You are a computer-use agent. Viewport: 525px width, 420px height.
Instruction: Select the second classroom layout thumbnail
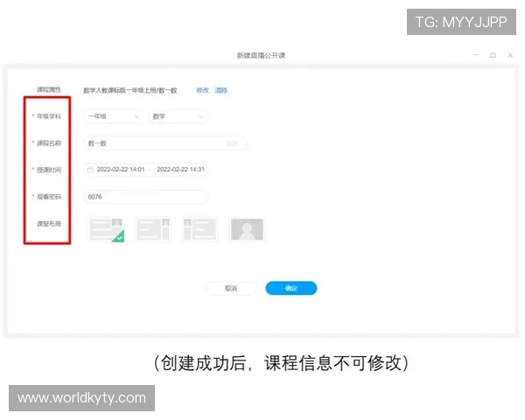153,229
